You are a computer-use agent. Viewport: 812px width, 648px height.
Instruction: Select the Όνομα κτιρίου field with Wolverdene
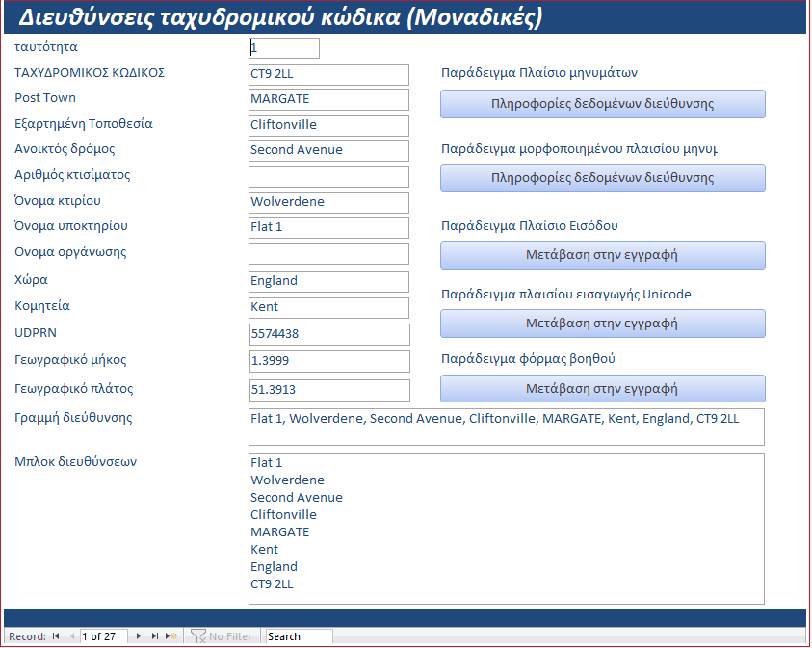tap(328, 202)
